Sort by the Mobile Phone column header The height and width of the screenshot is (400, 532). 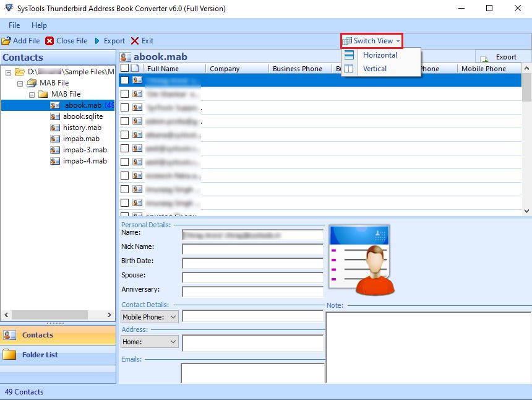(x=489, y=69)
